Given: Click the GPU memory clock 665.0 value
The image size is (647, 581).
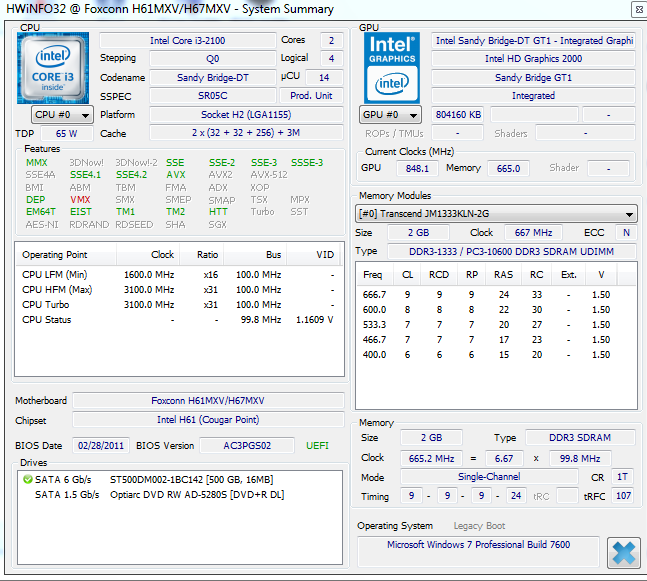Looking at the screenshot, I should (x=508, y=168).
